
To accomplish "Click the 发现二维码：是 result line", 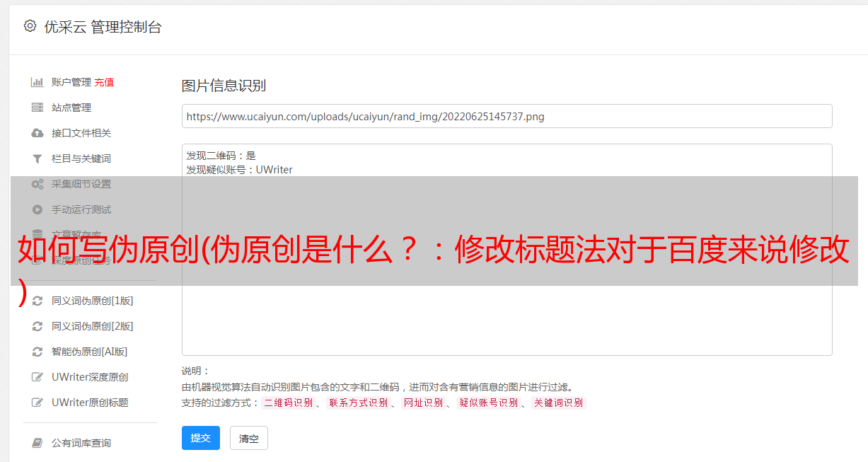I will [221, 156].
